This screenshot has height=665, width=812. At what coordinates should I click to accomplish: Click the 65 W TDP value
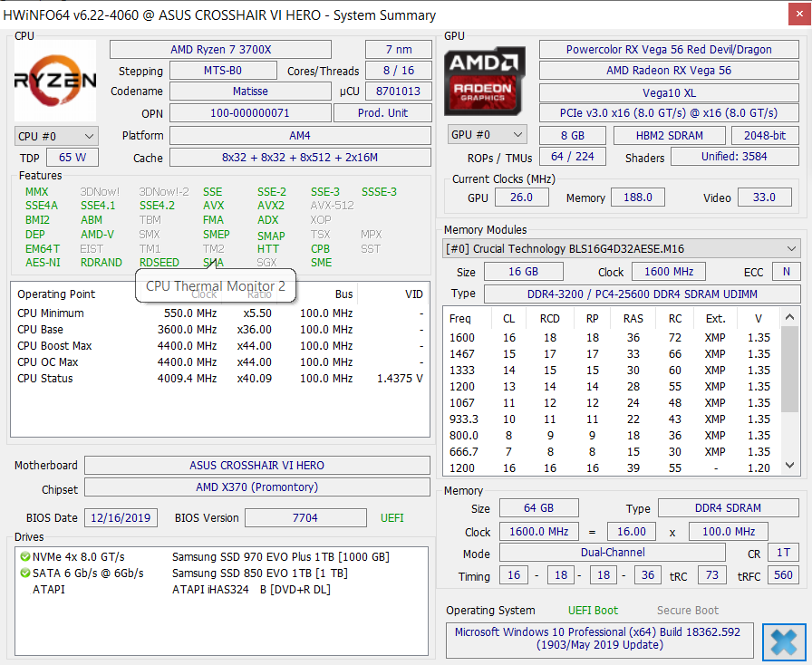(72, 158)
